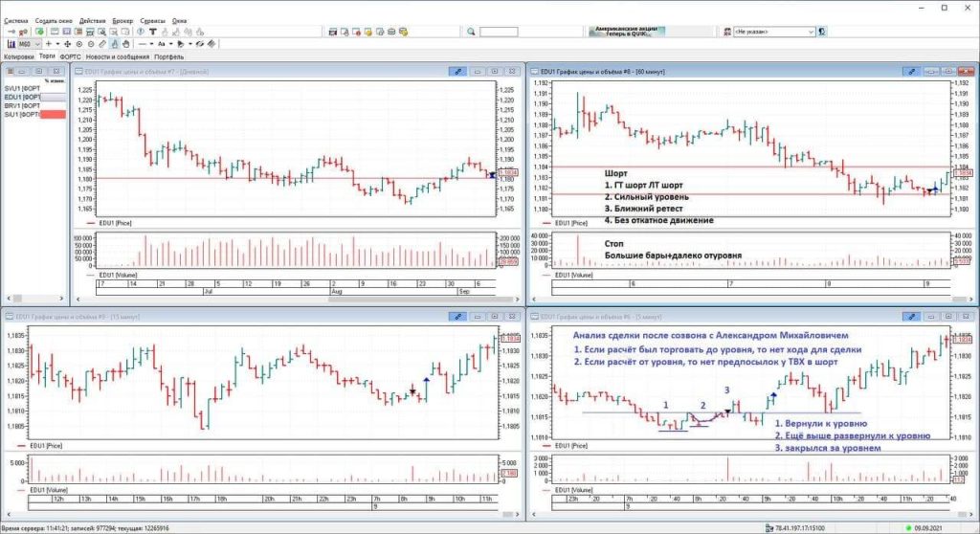Click the date 09.09.2021 in status bar
The height and width of the screenshot is (534, 980).
928,529
